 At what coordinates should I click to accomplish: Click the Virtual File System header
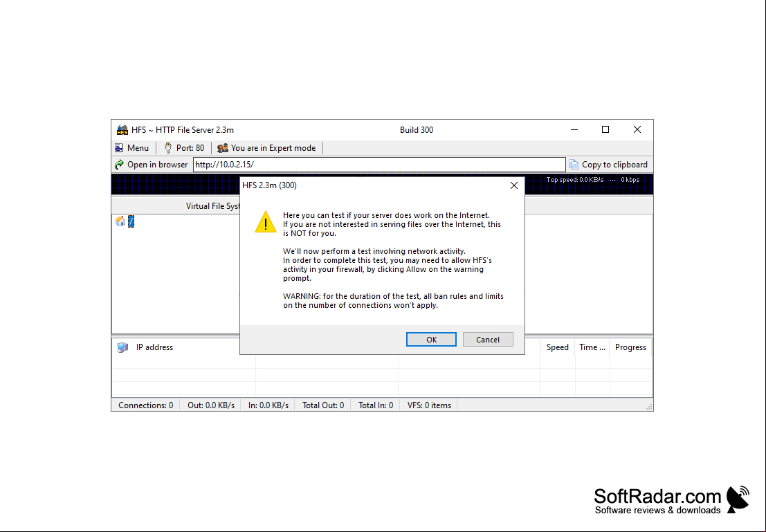pos(213,206)
